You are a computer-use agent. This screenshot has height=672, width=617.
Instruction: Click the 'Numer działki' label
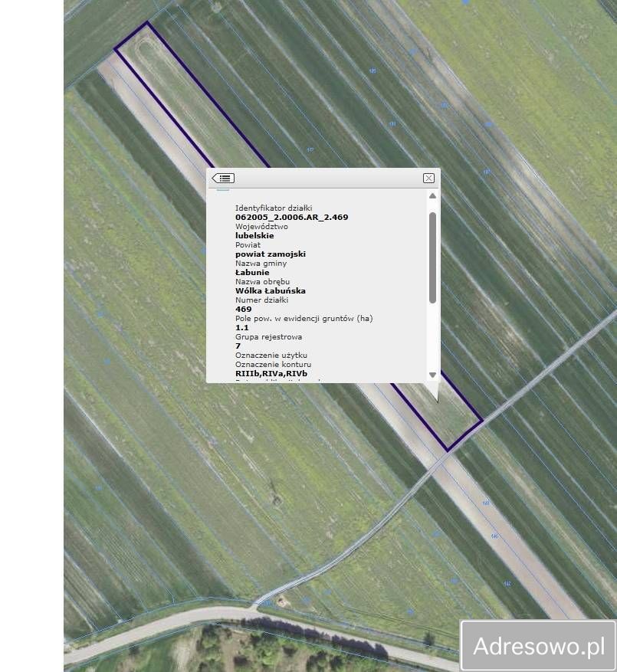[x=261, y=300]
